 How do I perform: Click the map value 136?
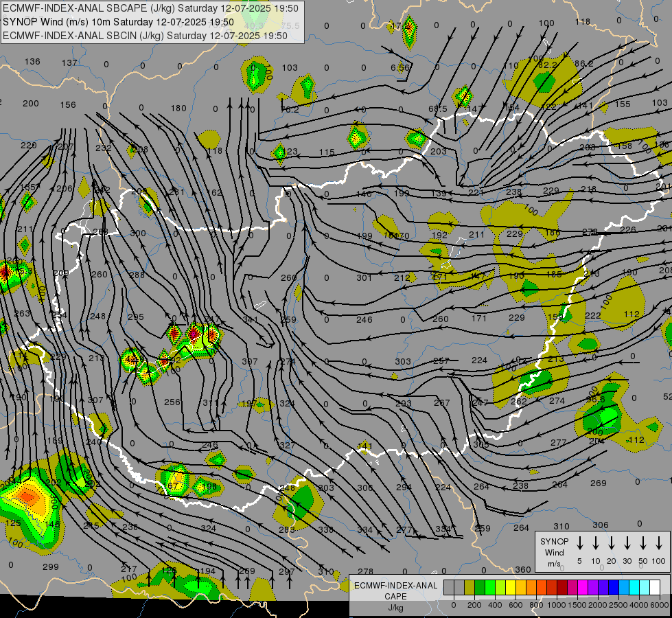tap(32, 61)
